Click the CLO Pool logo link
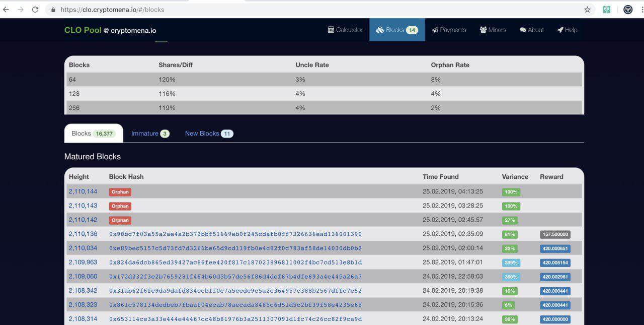The width and height of the screenshot is (644, 325). [110, 30]
